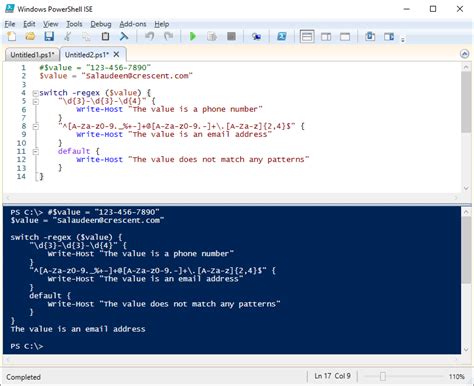Save the script with floppy disk icon
This screenshot has height=386, width=474.
pyautogui.click(x=49, y=36)
